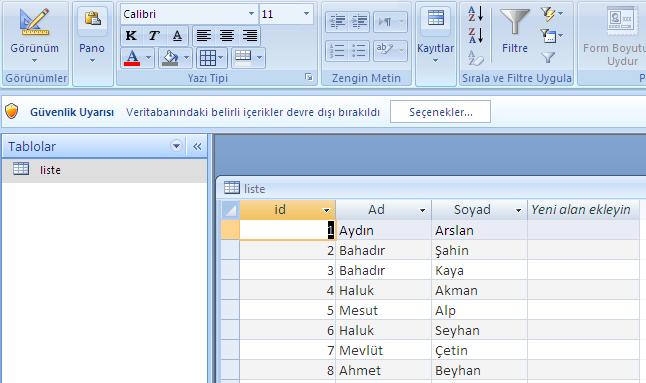Sort descending Z to A
Image resolution: width=646 pixels, height=383 pixels.
pyautogui.click(x=475, y=36)
